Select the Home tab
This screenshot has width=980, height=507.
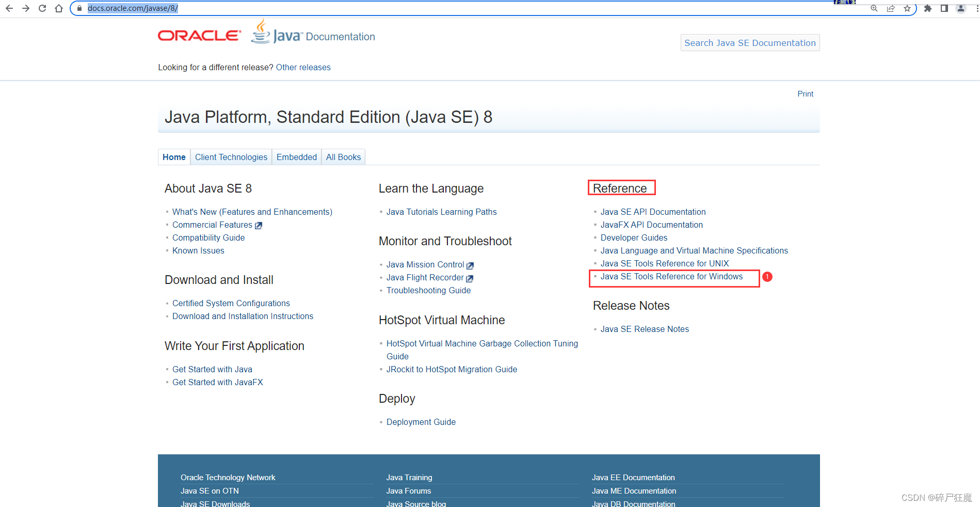click(174, 157)
